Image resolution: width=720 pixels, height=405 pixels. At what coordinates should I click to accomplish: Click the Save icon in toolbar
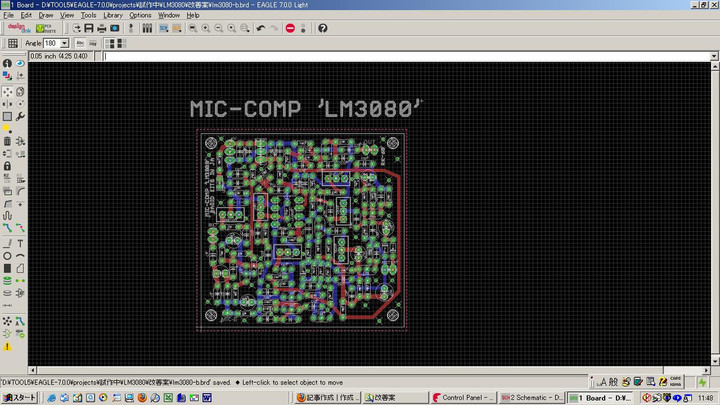(89, 28)
